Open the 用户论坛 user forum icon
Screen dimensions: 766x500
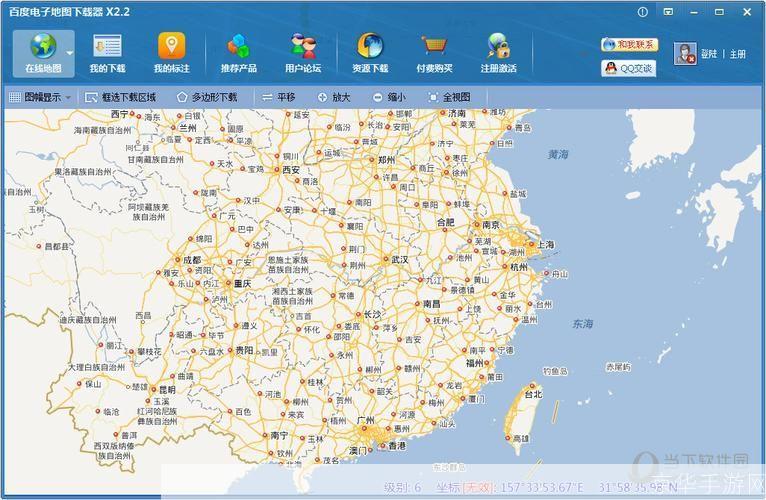coord(302,47)
